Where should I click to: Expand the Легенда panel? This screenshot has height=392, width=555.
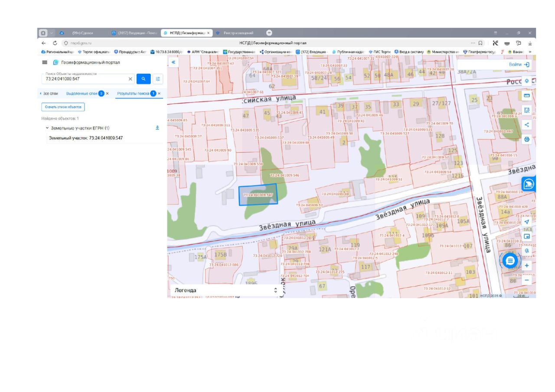coord(275,290)
